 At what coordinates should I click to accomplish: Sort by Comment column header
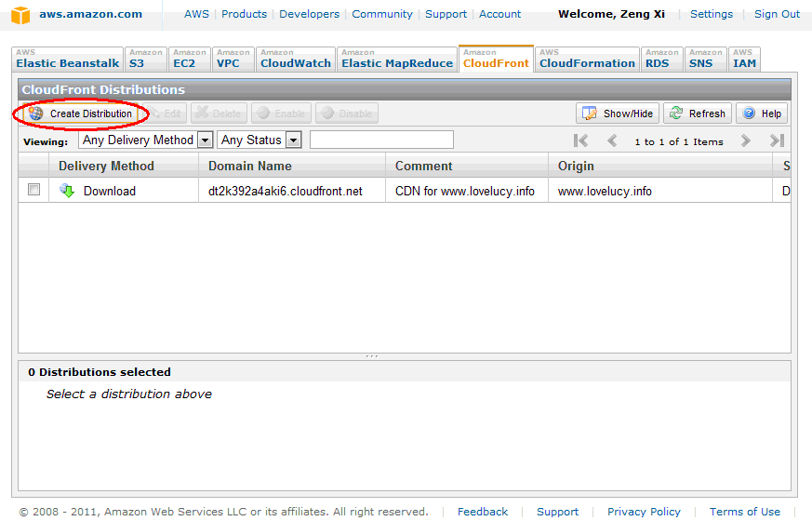[x=467, y=166]
